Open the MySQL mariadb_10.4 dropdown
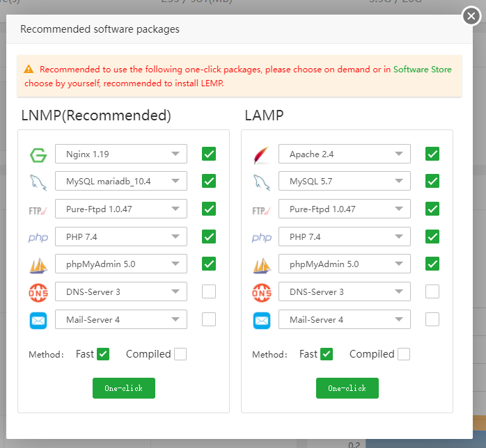The height and width of the screenshot is (448, 486). pos(121,181)
